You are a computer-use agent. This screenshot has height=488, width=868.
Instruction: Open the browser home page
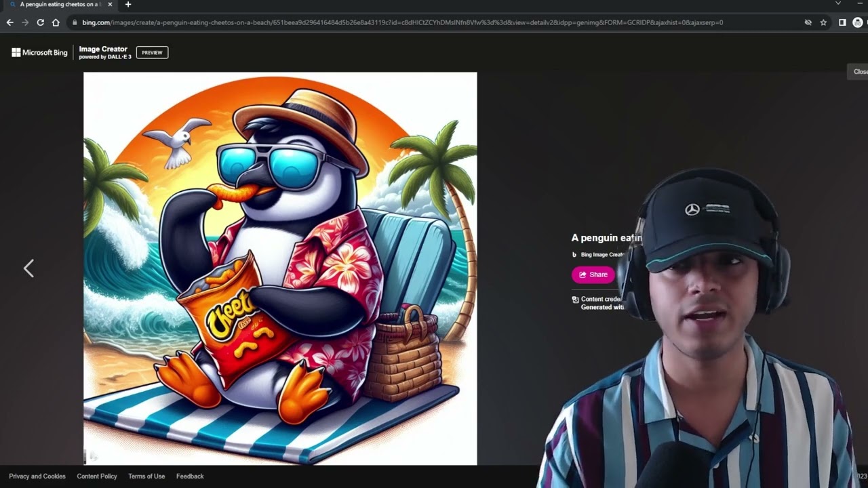[56, 22]
